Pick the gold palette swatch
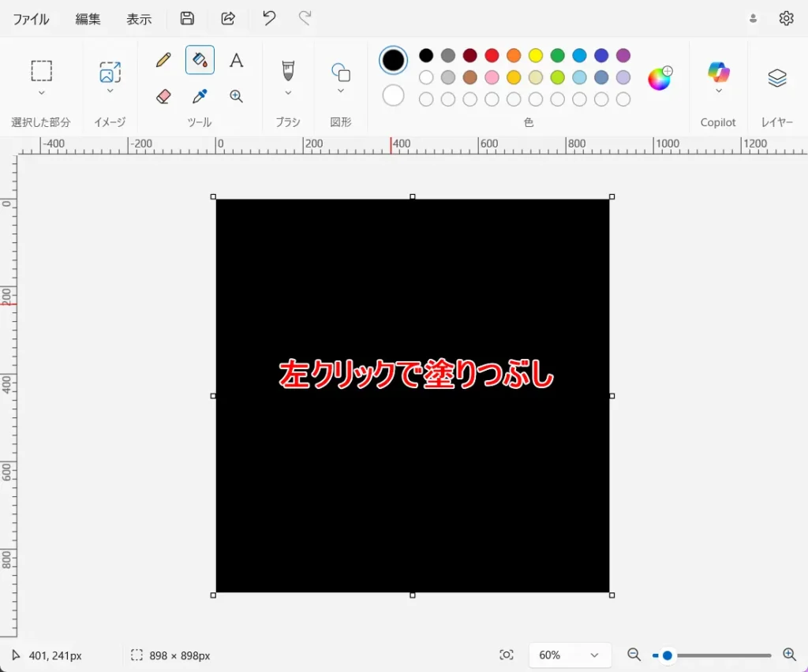 tap(514, 77)
